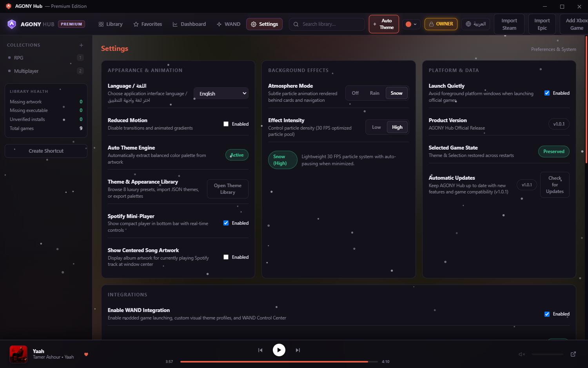Disable Spotify Mini-Player checkbox
This screenshot has width=588, height=368.
click(226, 223)
